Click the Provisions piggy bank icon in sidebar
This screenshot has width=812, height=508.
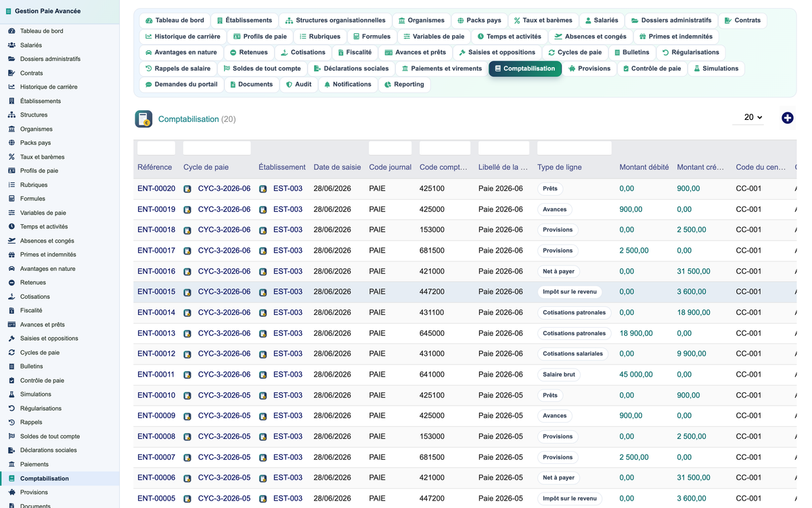(12, 492)
